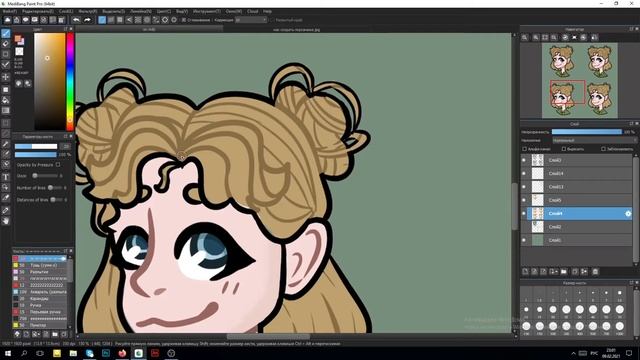Open the Коррекция value dropdown
The height and width of the screenshot is (360, 640).
pyautogui.click(x=251, y=20)
